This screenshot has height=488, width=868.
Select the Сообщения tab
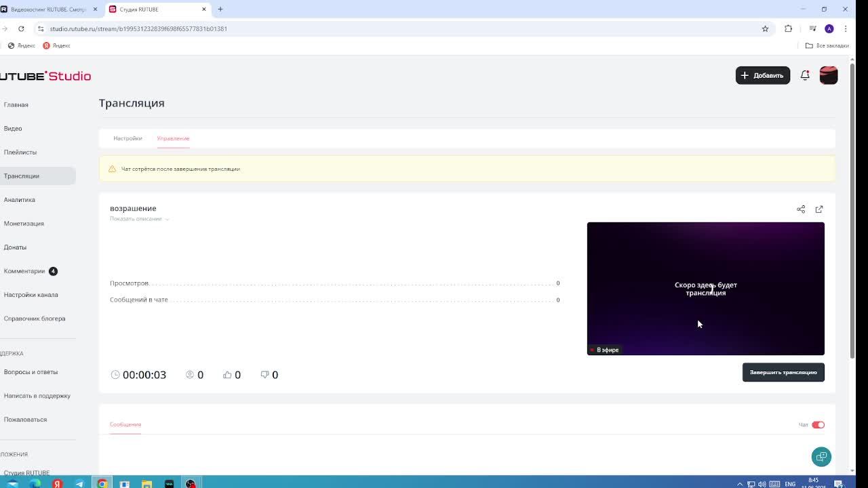tap(125, 424)
